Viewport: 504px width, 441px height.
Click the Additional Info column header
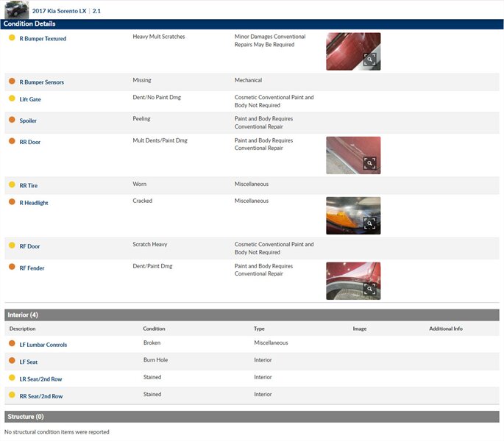point(446,329)
